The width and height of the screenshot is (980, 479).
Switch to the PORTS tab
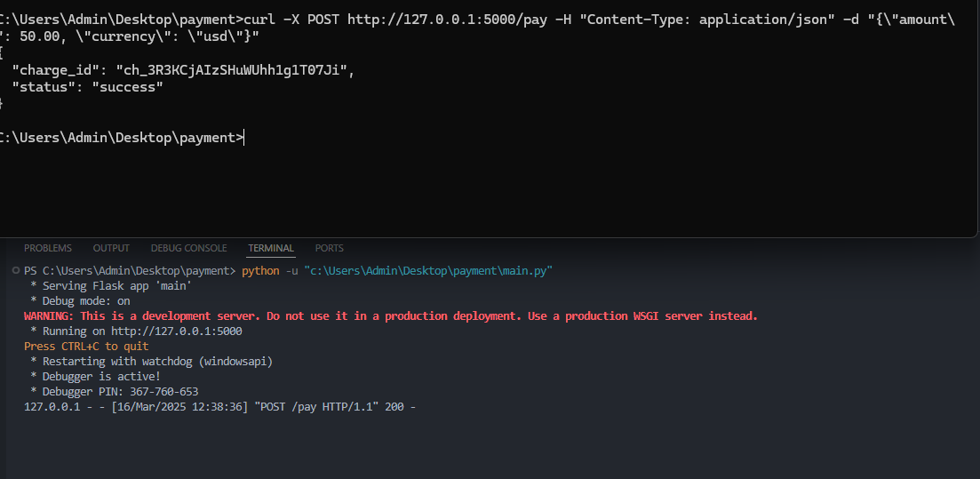tap(329, 248)
